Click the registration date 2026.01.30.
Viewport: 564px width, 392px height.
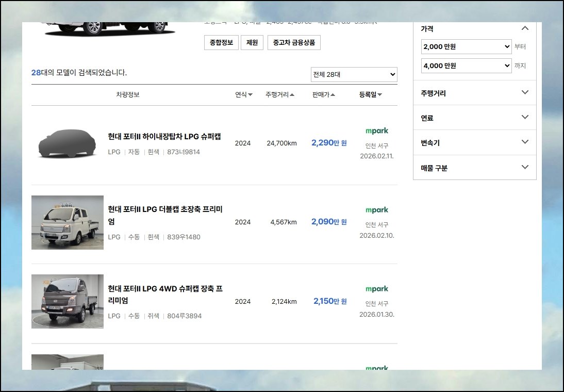point(377,314)
